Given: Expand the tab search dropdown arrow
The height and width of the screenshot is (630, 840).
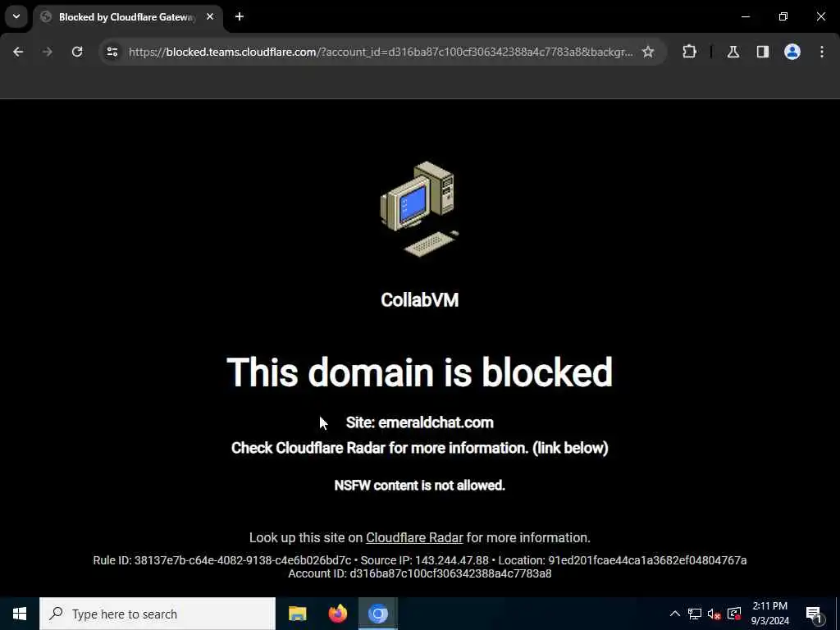Looking at the screenshot, I should (16, 16).
